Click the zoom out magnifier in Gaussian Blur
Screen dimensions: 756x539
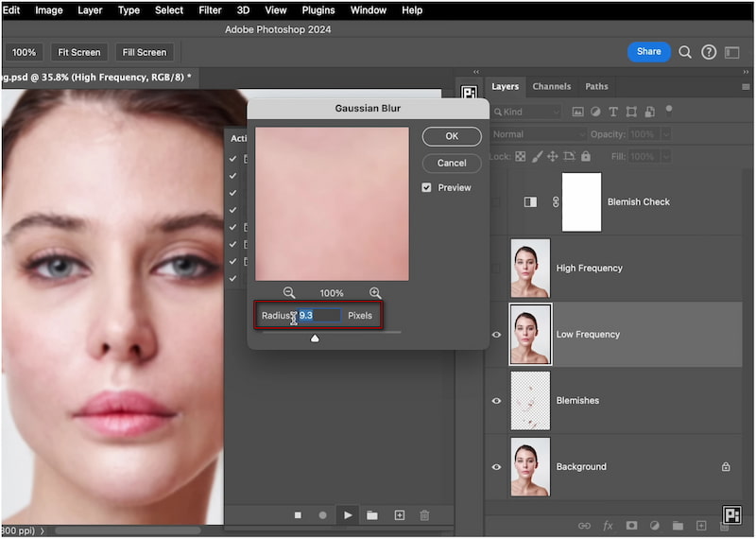(289, 293)
